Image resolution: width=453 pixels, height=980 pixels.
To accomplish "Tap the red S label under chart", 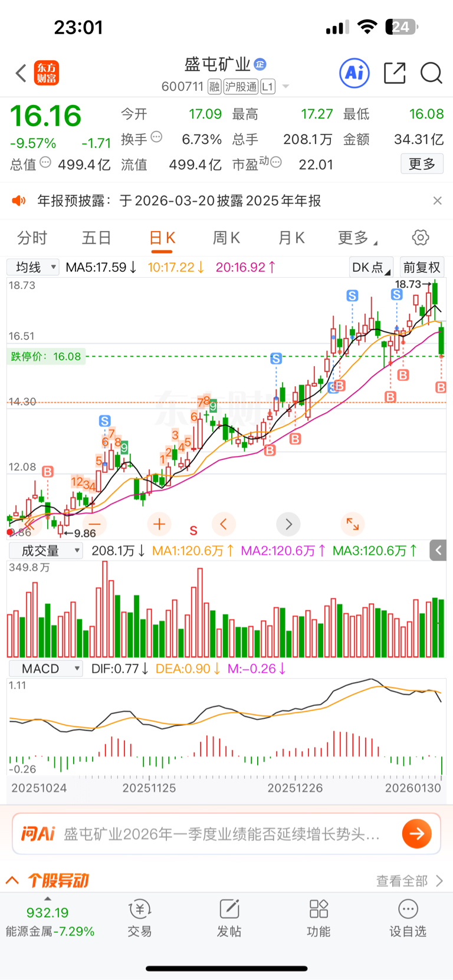I will (193, 530).
